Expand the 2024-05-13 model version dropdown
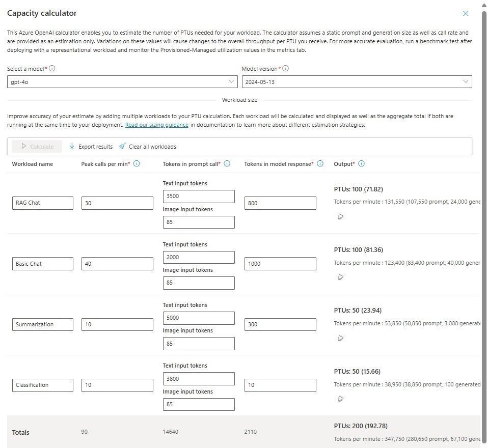Viewport: 487px width, 448px height. pos(357,81)
